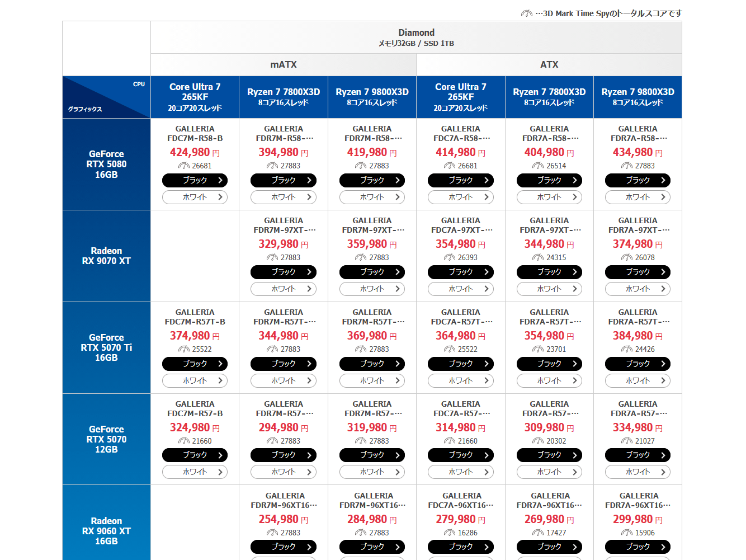746x560 pixels.
Task: Click arrow on ホワイト button under 384,980円
Action: click(663, 380)
